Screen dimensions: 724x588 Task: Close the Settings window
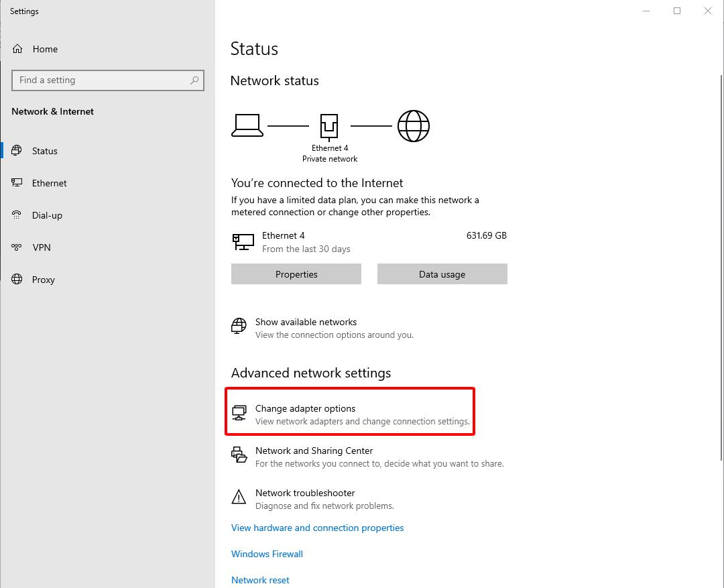click(707, 11)
